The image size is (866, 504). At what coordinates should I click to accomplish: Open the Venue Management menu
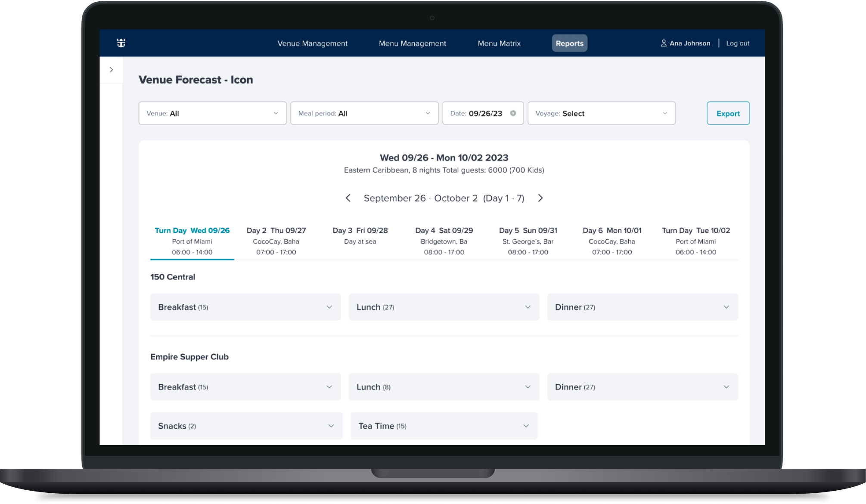(x=312, y=43)
